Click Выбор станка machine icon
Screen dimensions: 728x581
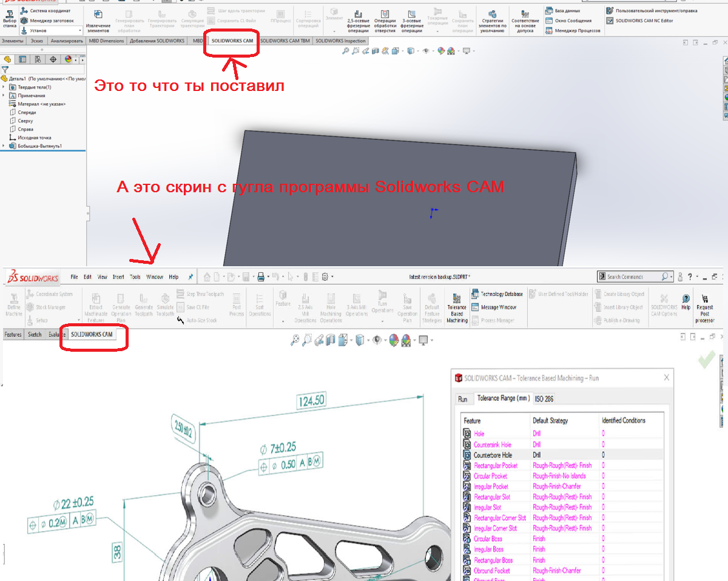pyautogui.click(x=10, y=19)
